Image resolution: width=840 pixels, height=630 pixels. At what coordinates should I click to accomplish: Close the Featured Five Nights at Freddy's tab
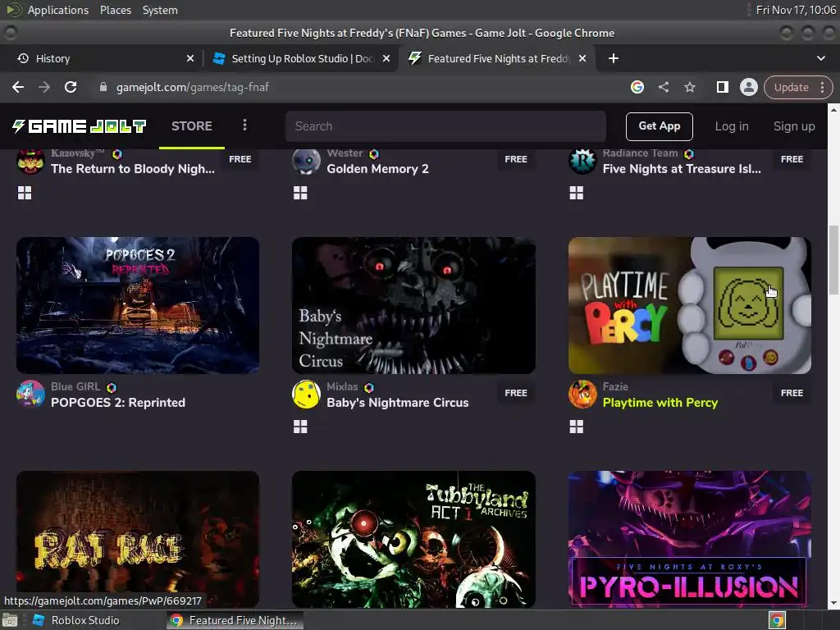tap(582, 58)
